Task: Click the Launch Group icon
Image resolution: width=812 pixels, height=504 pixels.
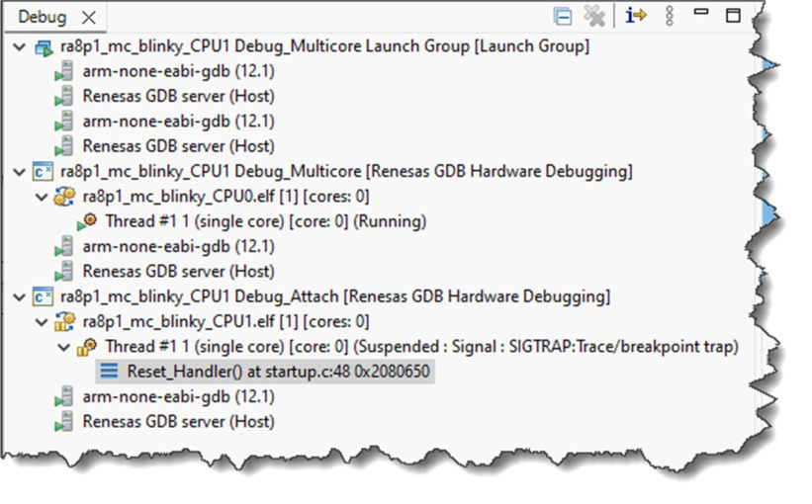Action: [44, 48]
